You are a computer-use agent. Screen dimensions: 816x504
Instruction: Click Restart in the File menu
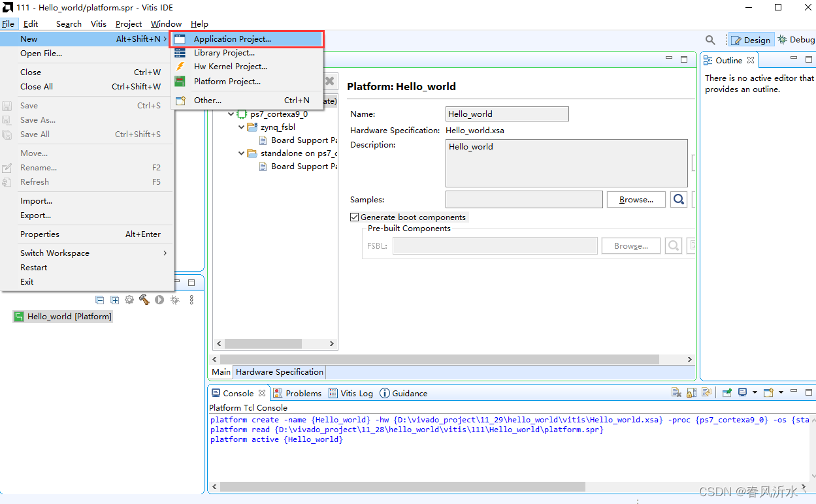coord(86,268)
